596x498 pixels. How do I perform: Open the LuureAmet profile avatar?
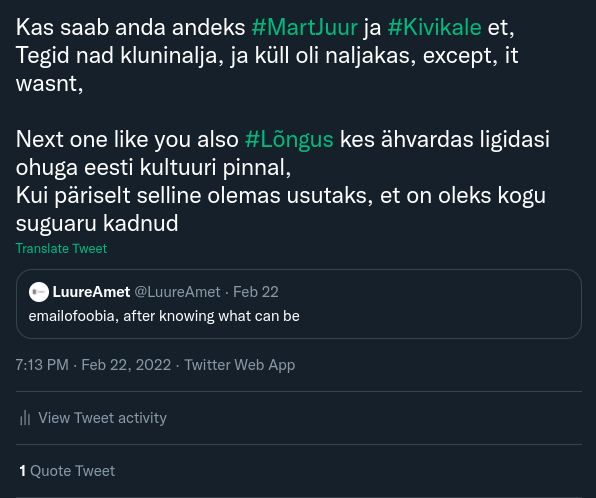pyautogui.click(x=39, y=292)
